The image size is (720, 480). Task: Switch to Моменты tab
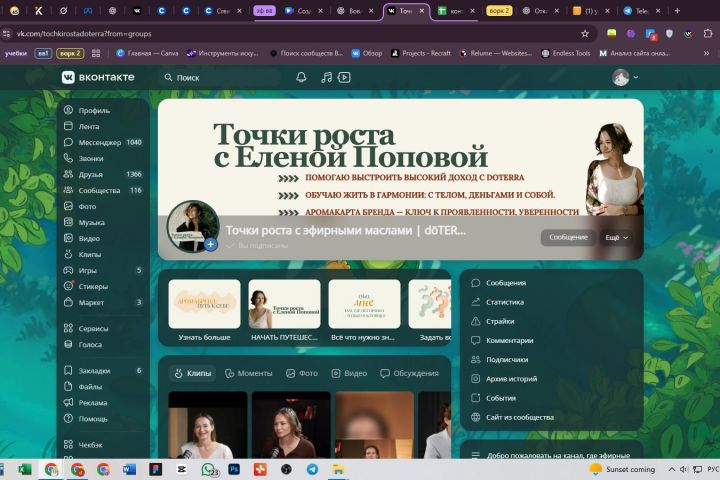pos(248,373)
